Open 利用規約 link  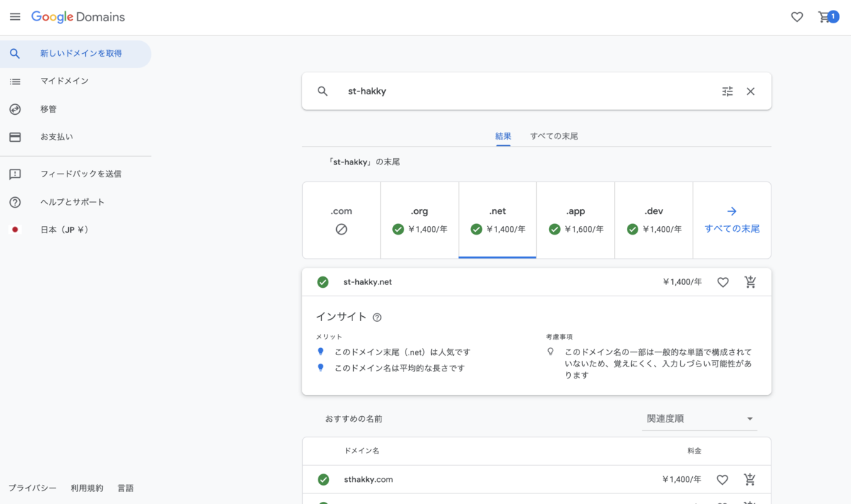87,488
